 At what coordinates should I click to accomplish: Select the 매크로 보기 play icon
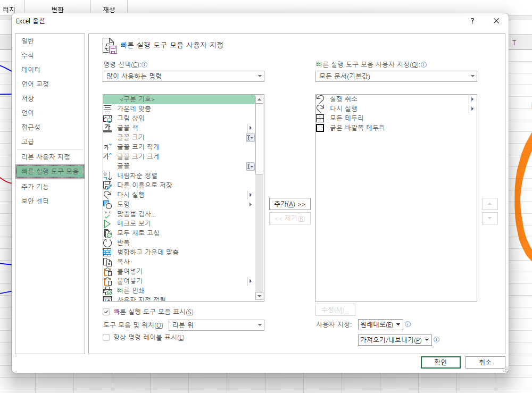[x=107, y=223]
